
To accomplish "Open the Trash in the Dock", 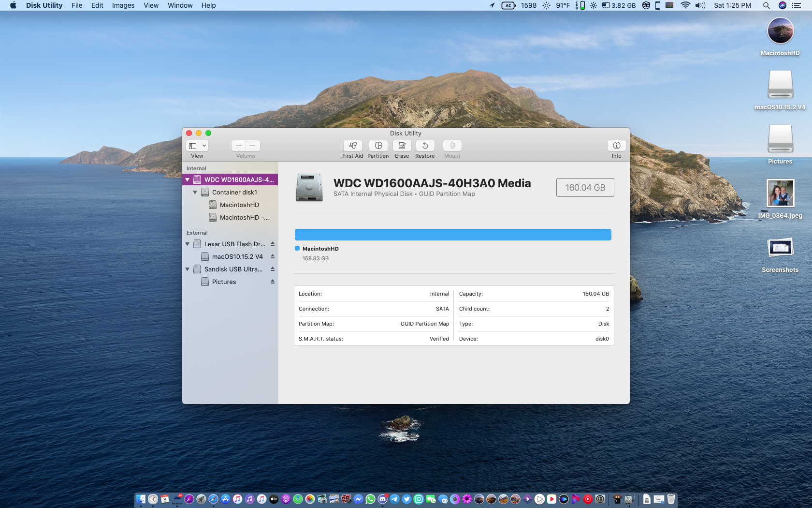I will [x=671, y=499].
